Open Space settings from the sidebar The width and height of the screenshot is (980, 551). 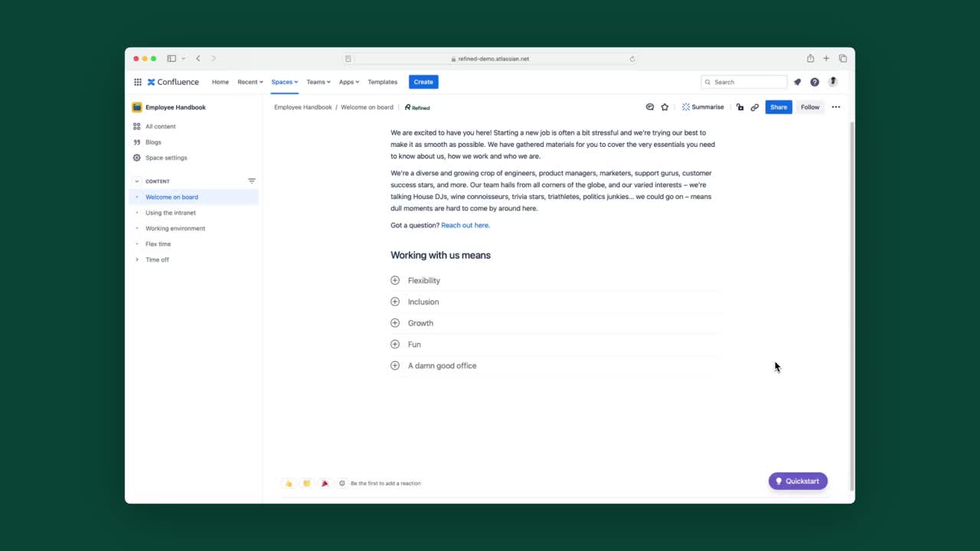(166, 158)
